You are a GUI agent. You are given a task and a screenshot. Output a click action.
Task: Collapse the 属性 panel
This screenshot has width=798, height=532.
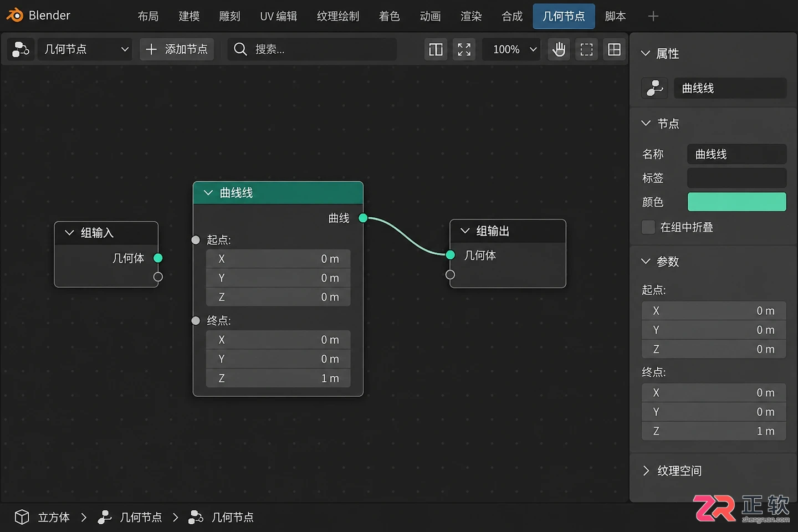[x=645, y=53]
